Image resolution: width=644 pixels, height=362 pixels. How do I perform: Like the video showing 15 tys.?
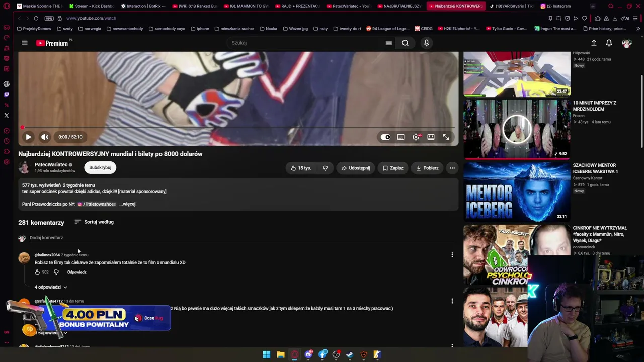point(301,168)
